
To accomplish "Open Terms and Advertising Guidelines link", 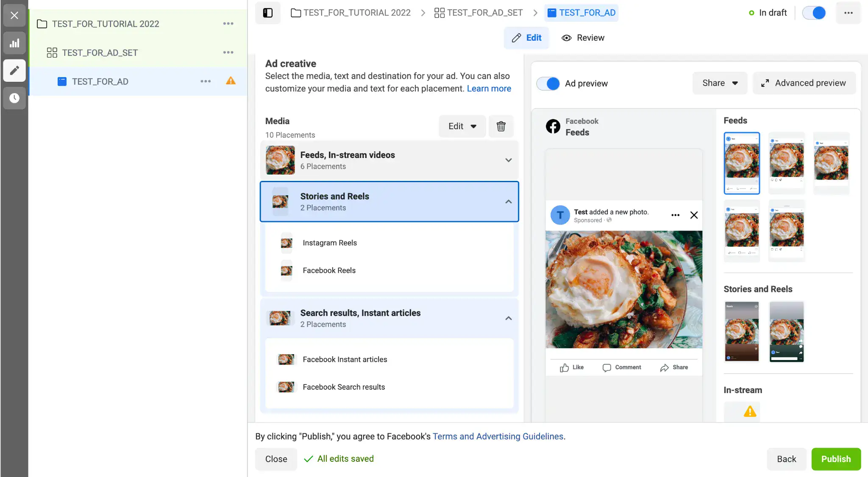I will tap(498, 436).
